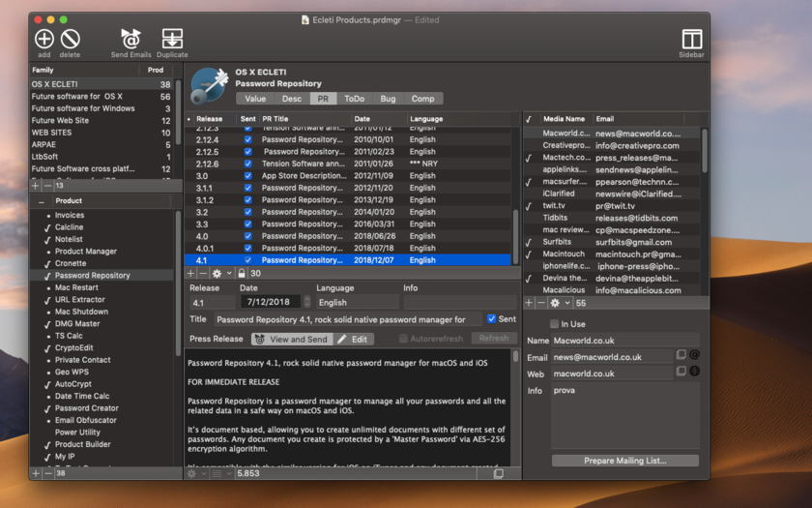
Task: Select CryptoEdit in the Product list
Action: [x=73, y=347]
